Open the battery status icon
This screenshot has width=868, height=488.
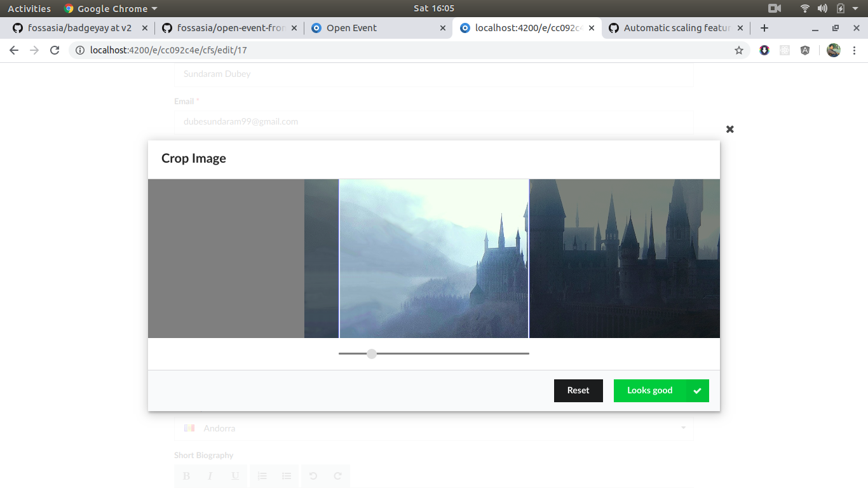point(840,8)
